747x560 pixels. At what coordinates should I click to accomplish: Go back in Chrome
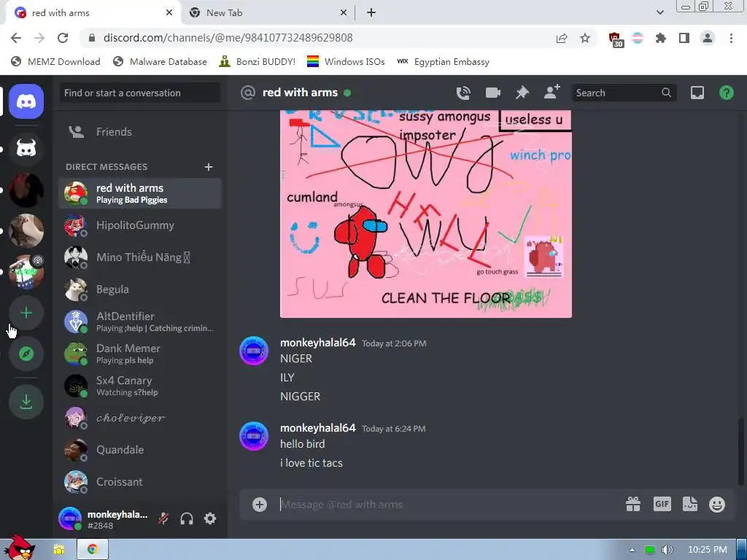pyautogui.click(x=16, y=38)
